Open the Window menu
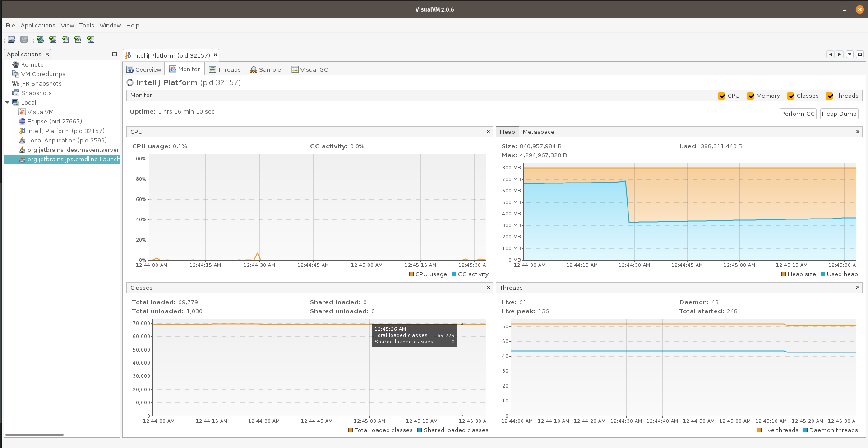The width and height of the screenshot is (868, 448). [x=110, y=25]
